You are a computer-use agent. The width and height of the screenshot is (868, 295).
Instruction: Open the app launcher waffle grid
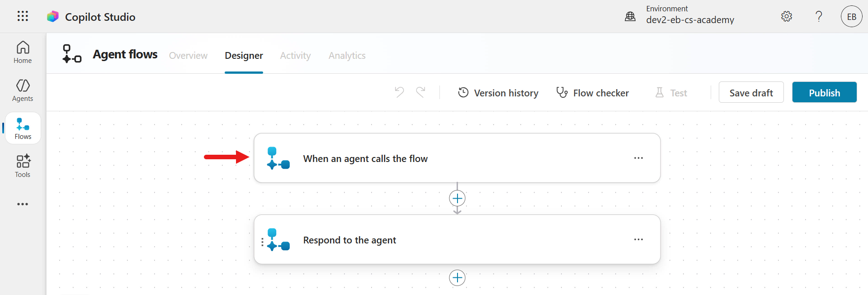click(23, 16)
